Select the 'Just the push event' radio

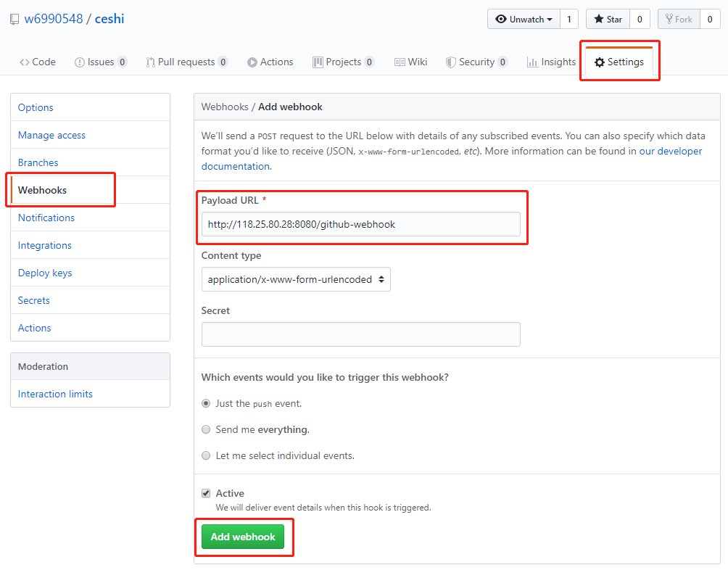206,403
